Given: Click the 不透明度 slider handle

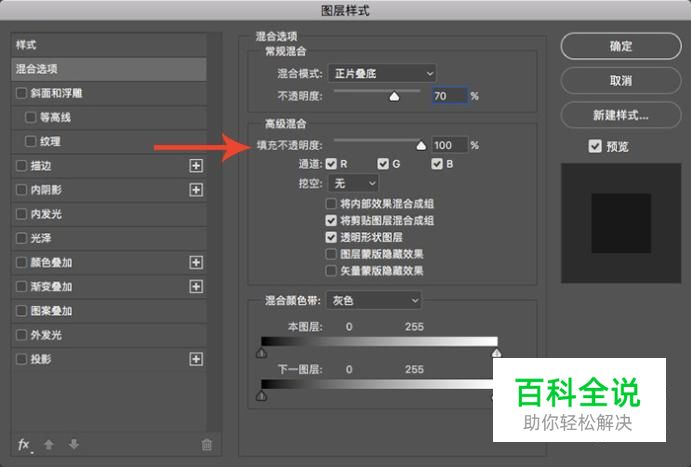Looking at the screenshot, I should (x=394, y=96).
